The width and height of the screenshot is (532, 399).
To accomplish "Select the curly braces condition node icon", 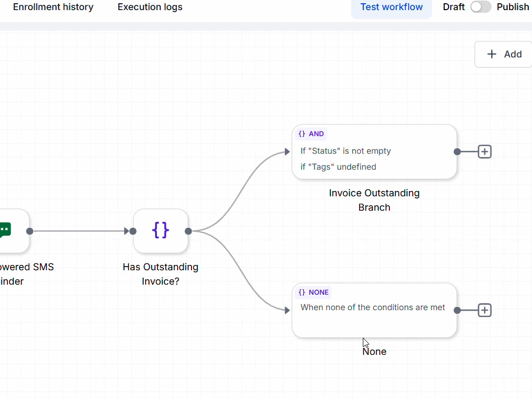I will click(x=161, y=231).
